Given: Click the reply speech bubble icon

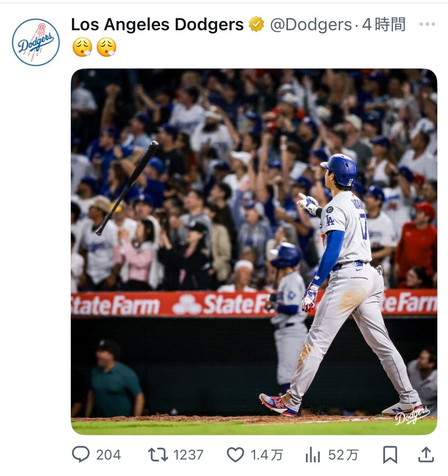Looking at the screenshot, I should click(x=81, y=455).
